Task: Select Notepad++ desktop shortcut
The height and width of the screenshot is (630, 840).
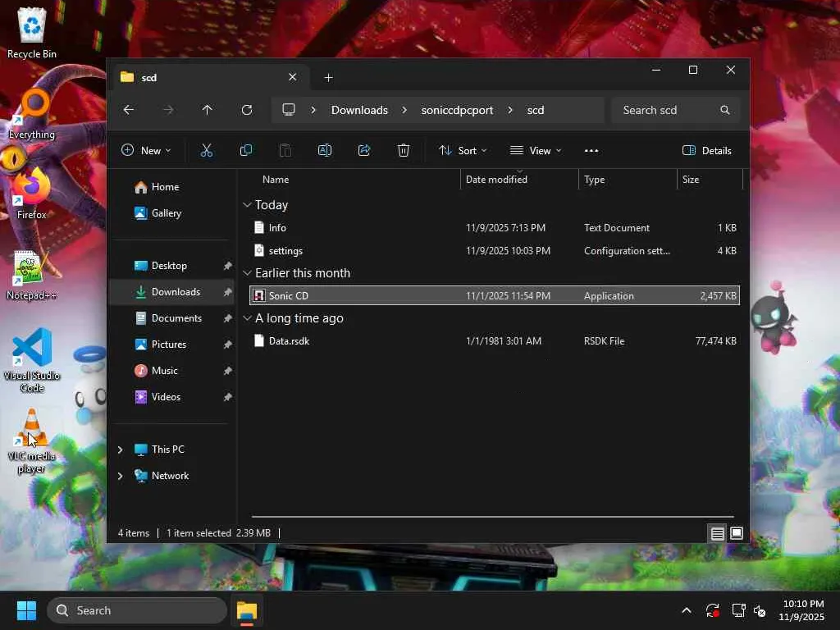Action: tap(32, 275)
